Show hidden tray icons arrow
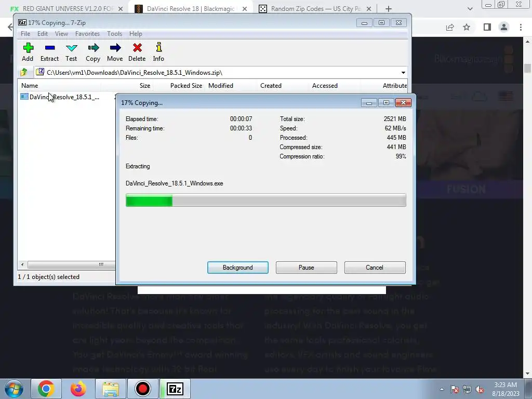This screenshot has height=399, width=532. tap(442, 389)
